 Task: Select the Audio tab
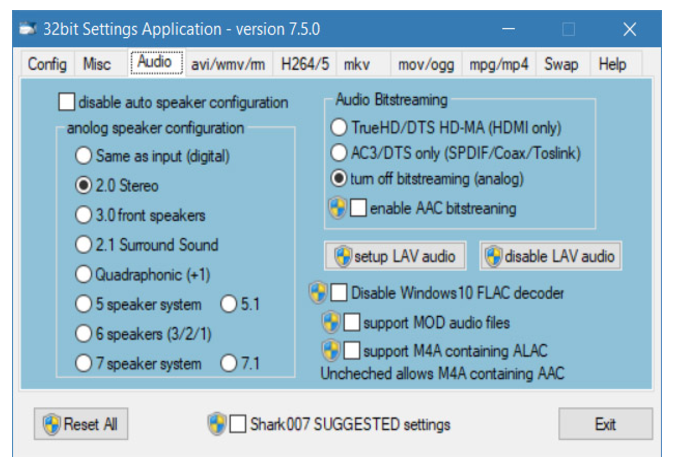156,62
